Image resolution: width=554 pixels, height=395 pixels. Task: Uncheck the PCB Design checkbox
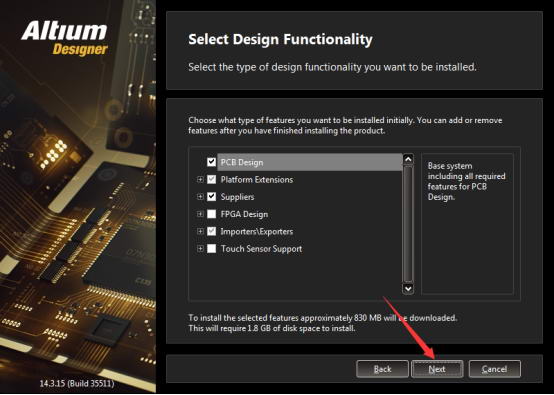pyautogui.click(x=211, y=162)
